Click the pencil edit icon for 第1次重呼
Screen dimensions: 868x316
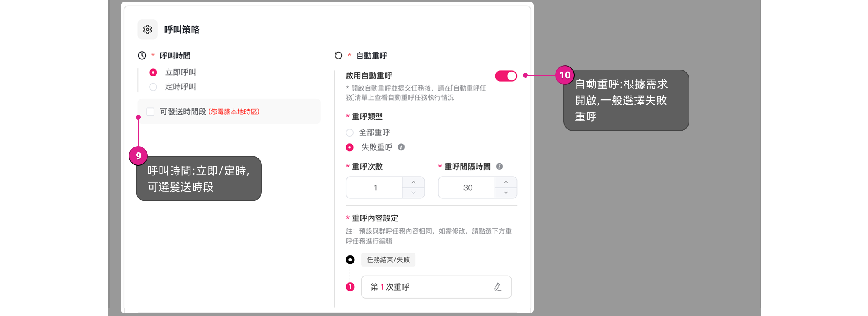pos(498,287)
